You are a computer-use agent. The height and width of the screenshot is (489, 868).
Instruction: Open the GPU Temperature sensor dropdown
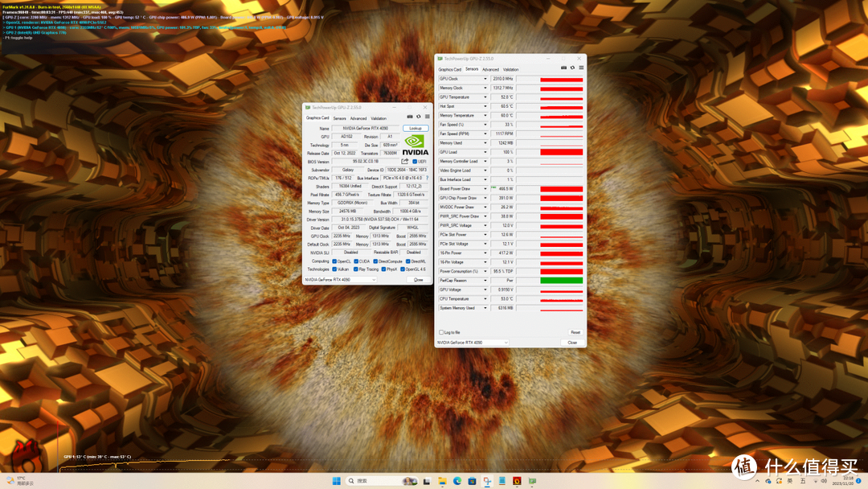tap(485, 97)
